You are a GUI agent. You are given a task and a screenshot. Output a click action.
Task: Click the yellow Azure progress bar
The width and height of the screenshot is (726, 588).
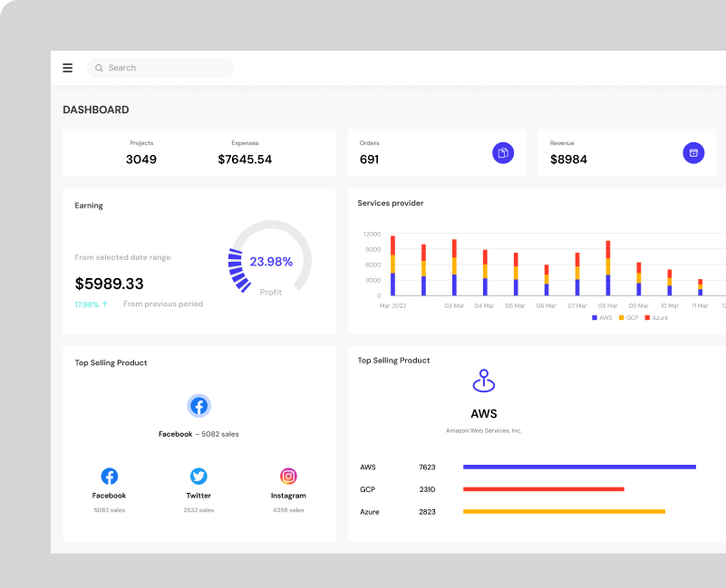click(564, 512)
